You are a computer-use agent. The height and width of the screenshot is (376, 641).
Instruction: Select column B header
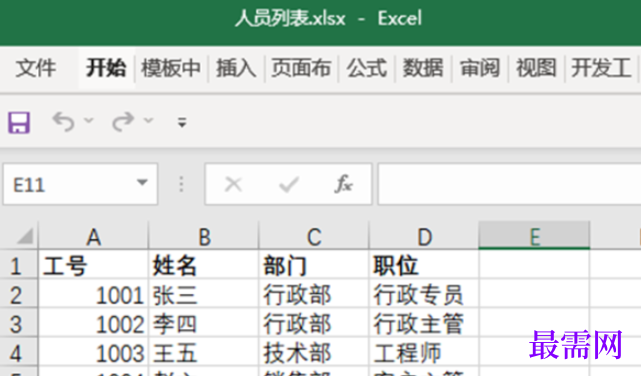(204, 236)
